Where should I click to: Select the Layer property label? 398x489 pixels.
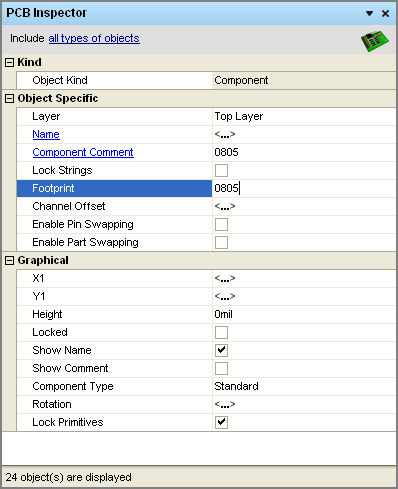point(114,116)
